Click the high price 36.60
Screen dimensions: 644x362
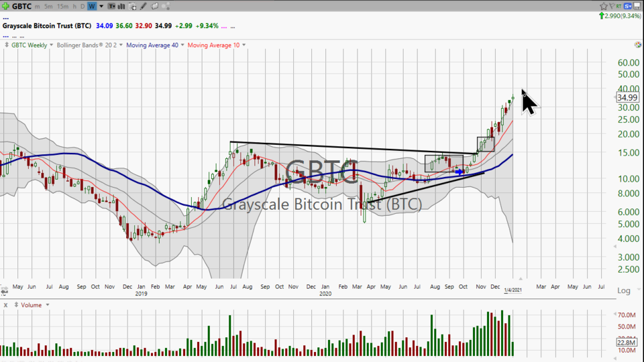tap(124, 26)
